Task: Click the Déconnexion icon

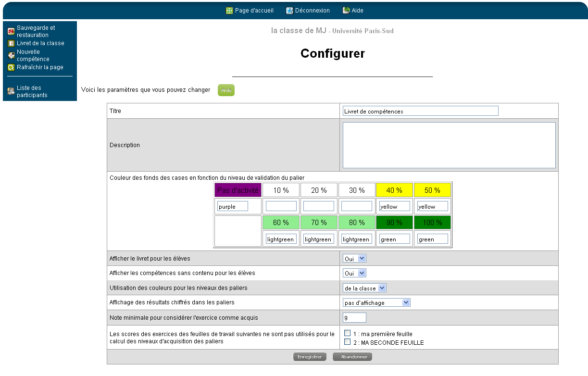Action: [x=289, y=10]
